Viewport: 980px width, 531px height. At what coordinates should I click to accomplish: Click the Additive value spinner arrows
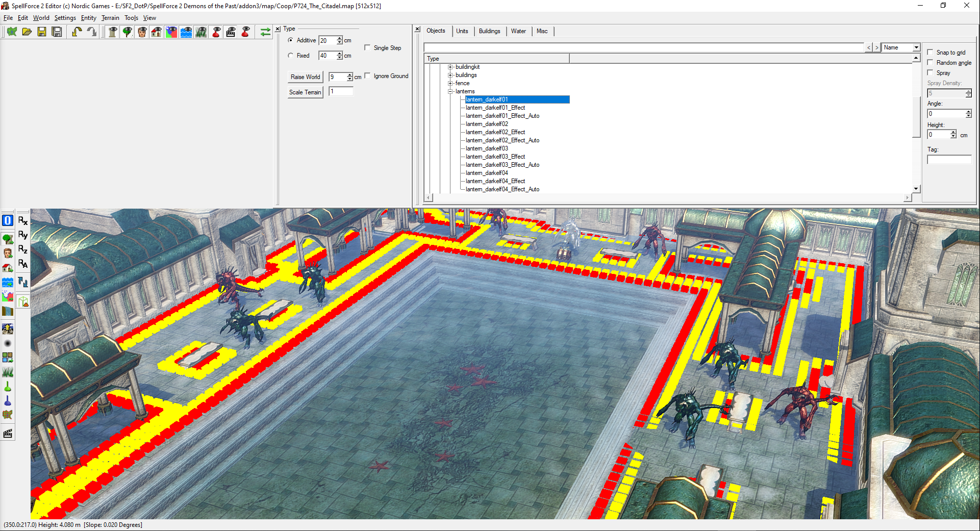tap(340, 40)
